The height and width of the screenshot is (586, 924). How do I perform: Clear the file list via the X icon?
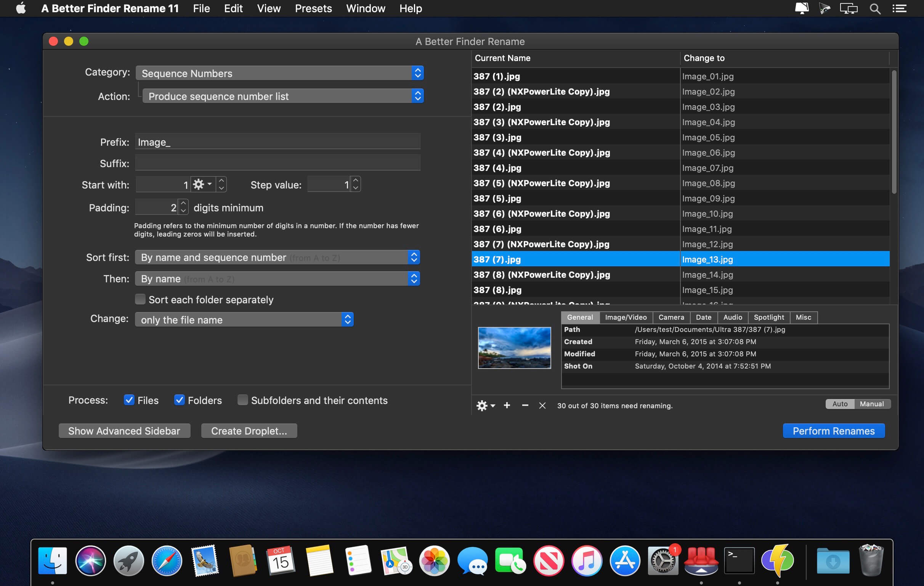click(542, 406)
